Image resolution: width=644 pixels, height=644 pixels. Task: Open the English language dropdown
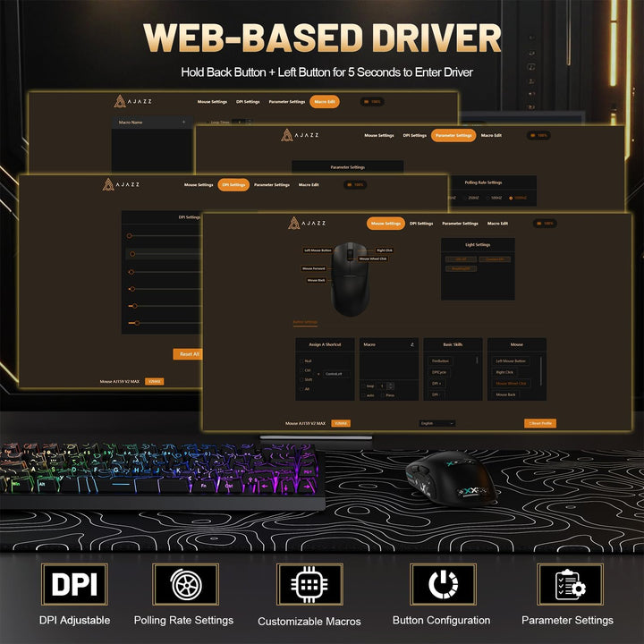437,423
